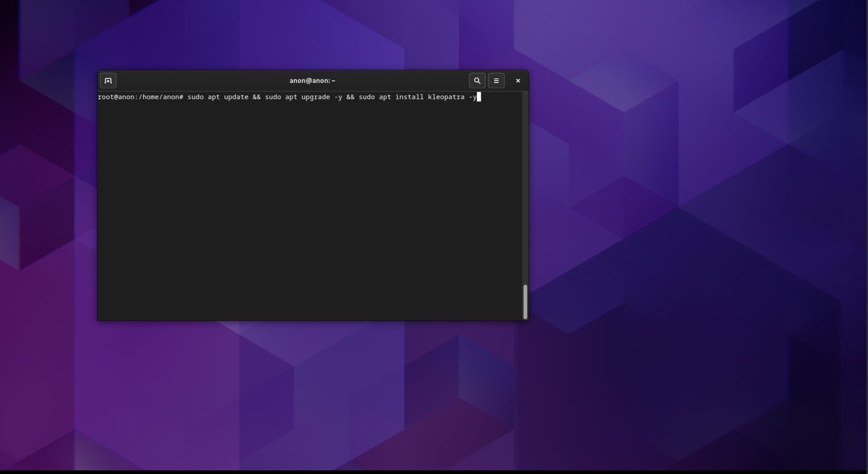The width and height of the screenshot is (868, 474).
Task: Click the word 'upgrade' in the command
Action: point(315,97)
